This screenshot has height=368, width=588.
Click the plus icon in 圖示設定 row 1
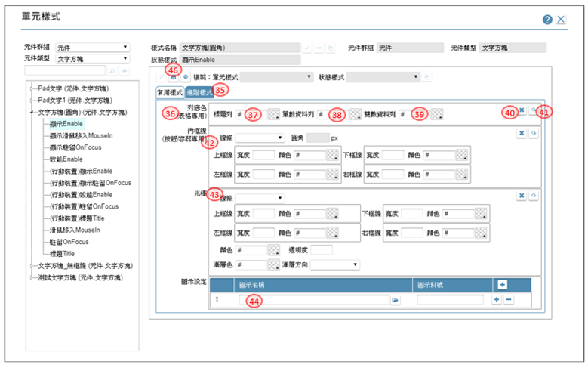pos(497,300)
